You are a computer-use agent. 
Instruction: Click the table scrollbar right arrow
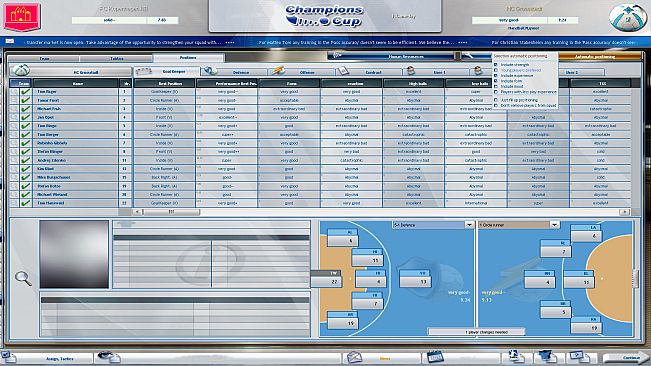point(624,212)
